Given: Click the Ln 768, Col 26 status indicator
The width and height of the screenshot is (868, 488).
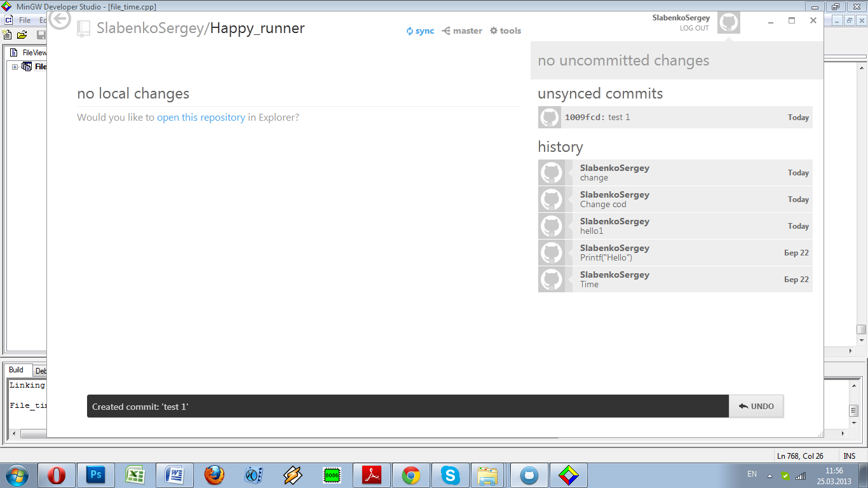Looking at the screenshot, I should (800, 456).
